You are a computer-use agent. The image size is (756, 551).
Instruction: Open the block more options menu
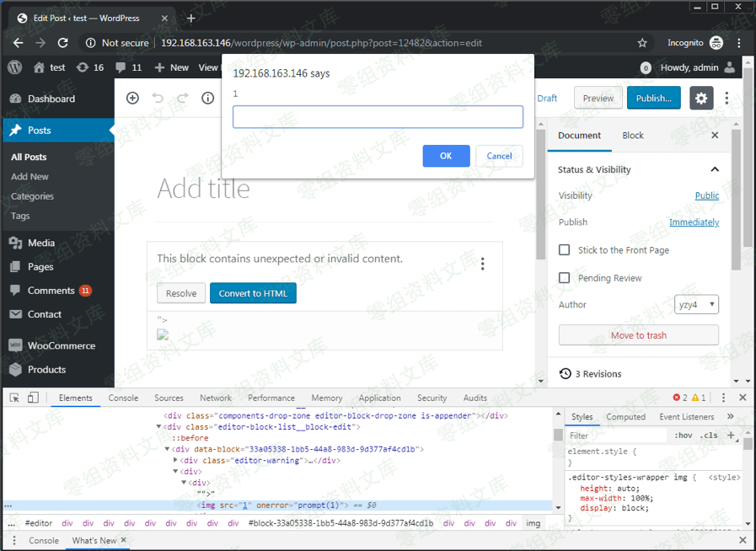482,264
